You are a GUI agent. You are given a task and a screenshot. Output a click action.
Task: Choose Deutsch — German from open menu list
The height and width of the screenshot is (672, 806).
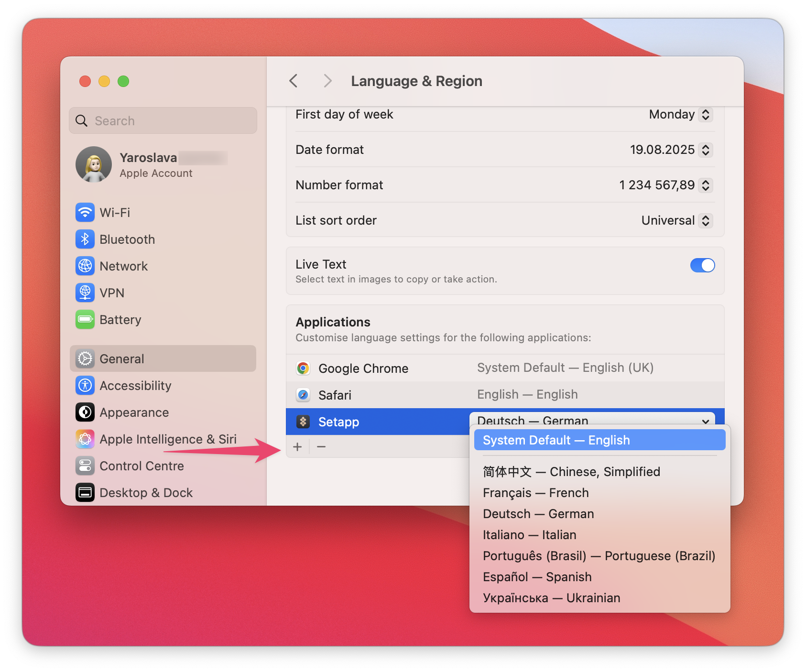click(x=600, y=514)
